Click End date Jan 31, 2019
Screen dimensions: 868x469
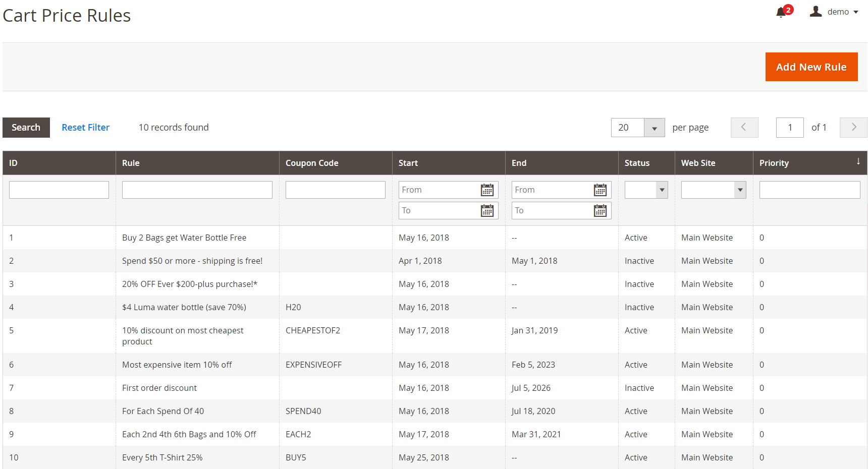pyautogui.click(x=535, y=330)
